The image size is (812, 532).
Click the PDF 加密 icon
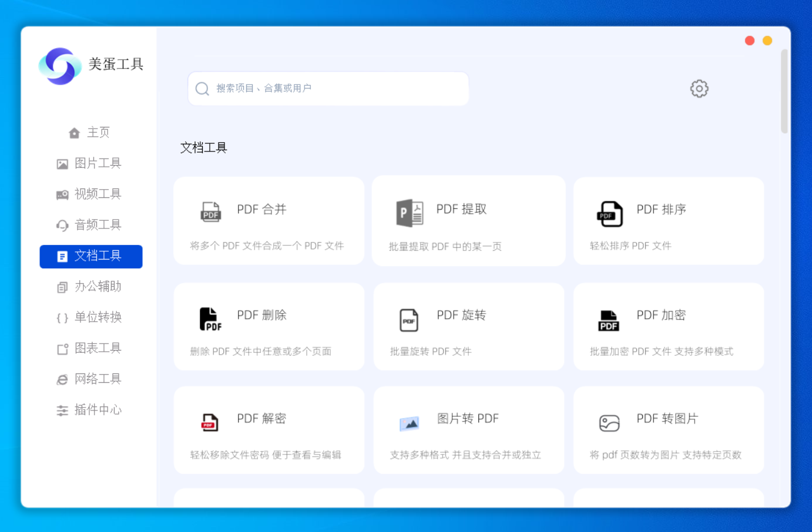click(609, 321)
